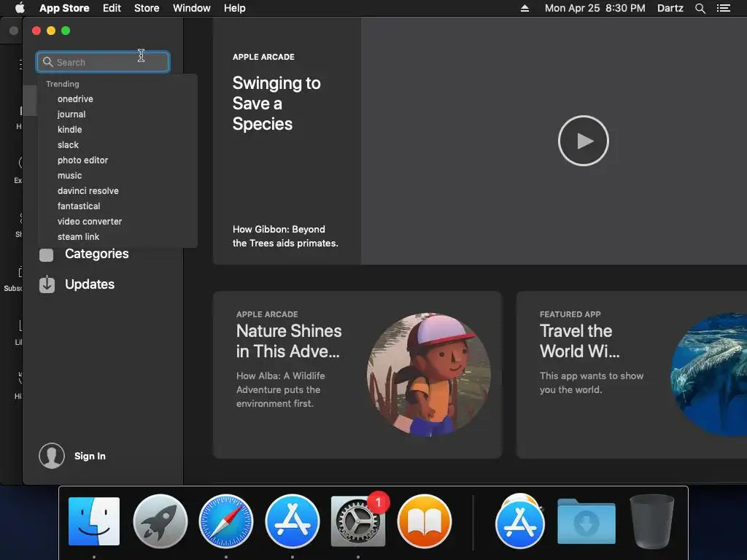Click App Store icon left of System Preferences
The height and width of the screenshot is (560, 747).
(292, 521)
